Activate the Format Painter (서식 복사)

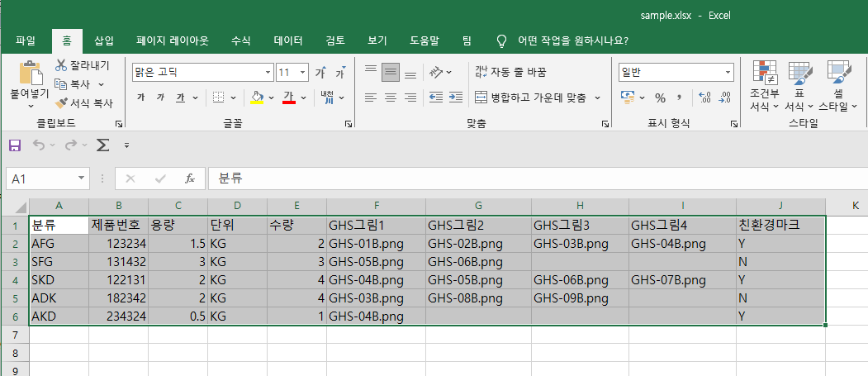(x=83, y=103)
